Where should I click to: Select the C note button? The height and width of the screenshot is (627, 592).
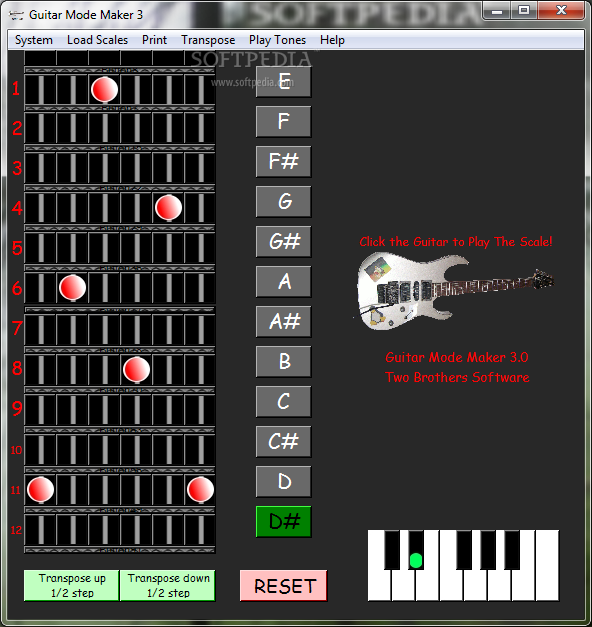click(x=284, y=401)
